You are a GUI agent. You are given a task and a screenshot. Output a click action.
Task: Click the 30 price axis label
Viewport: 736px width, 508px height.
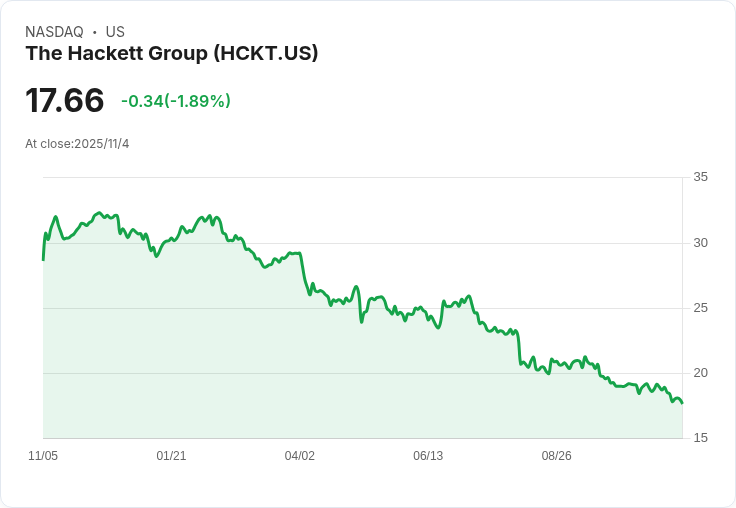(700, 243)
